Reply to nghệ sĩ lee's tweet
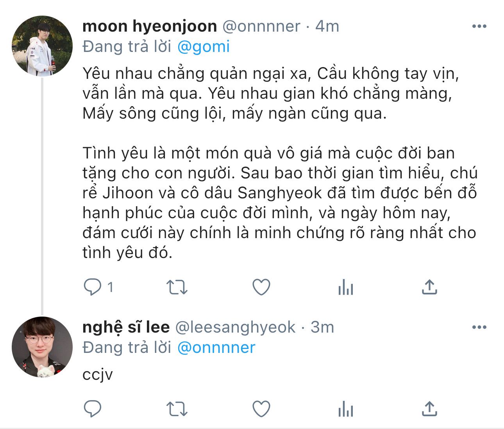Screen dimensions: 504x429 [93, 409]
